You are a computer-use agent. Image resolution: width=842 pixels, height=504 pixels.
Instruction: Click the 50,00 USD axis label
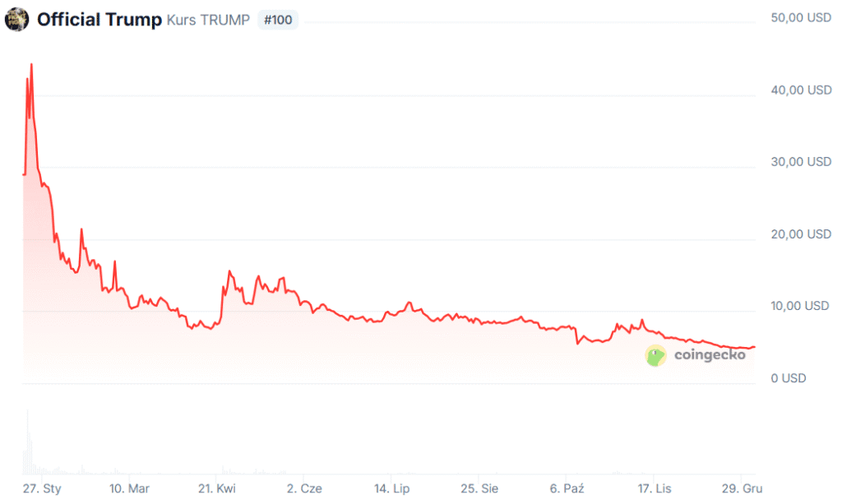(x=800, y=17)
